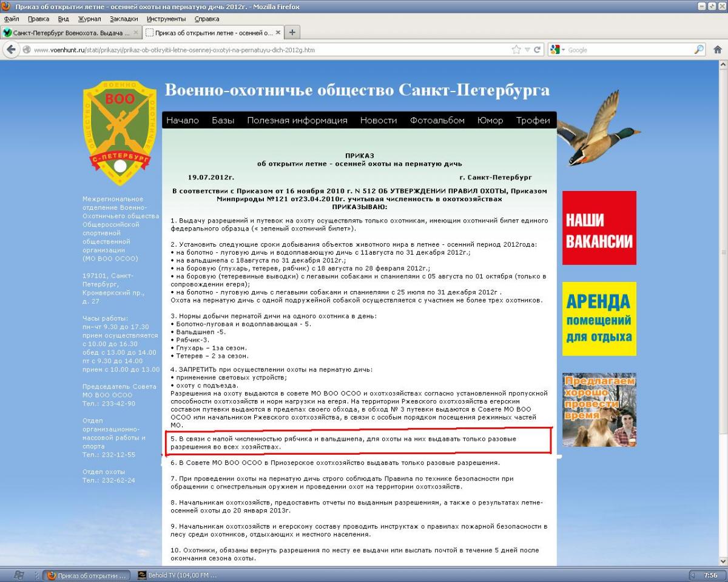
Task: Open the Google search engine dropdown
Action: pyautogui.click(x=556, y=50)
